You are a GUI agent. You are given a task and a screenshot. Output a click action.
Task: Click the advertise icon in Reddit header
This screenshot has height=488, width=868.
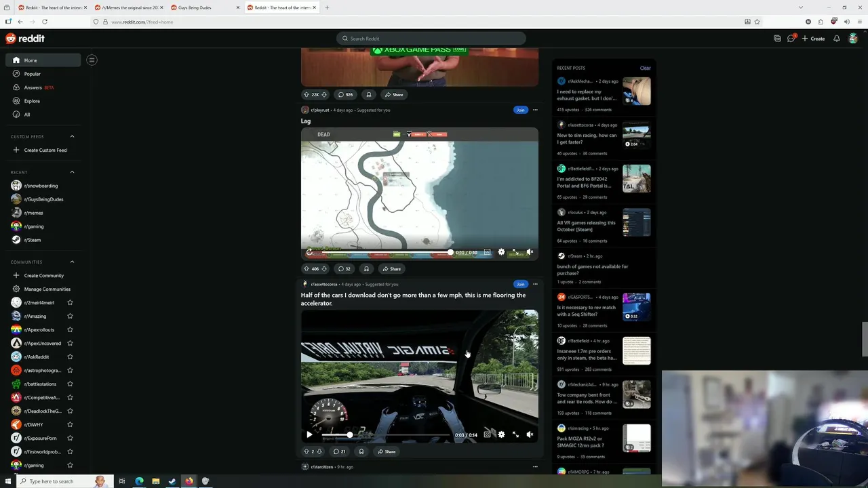[777, 39]
